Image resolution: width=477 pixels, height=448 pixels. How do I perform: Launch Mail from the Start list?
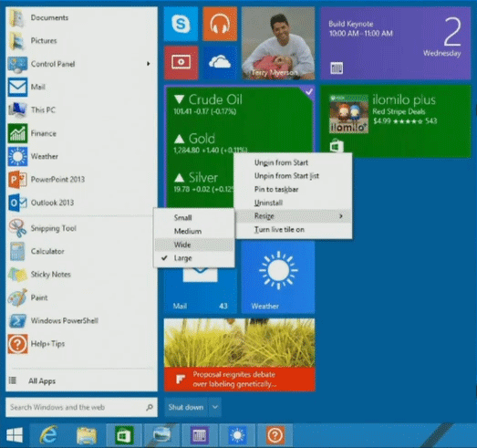(x=81, y=87)
